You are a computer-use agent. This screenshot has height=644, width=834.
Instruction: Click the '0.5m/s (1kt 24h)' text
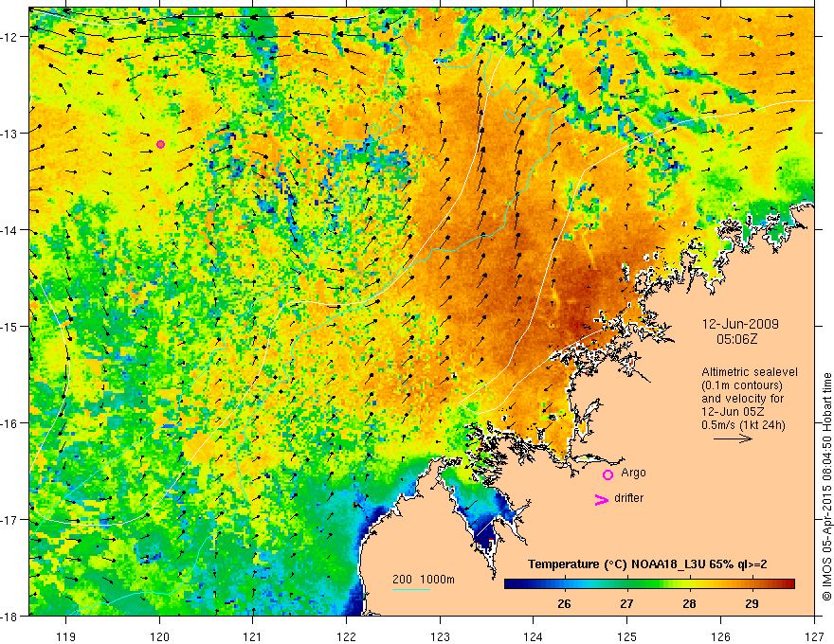pos(744,425)
